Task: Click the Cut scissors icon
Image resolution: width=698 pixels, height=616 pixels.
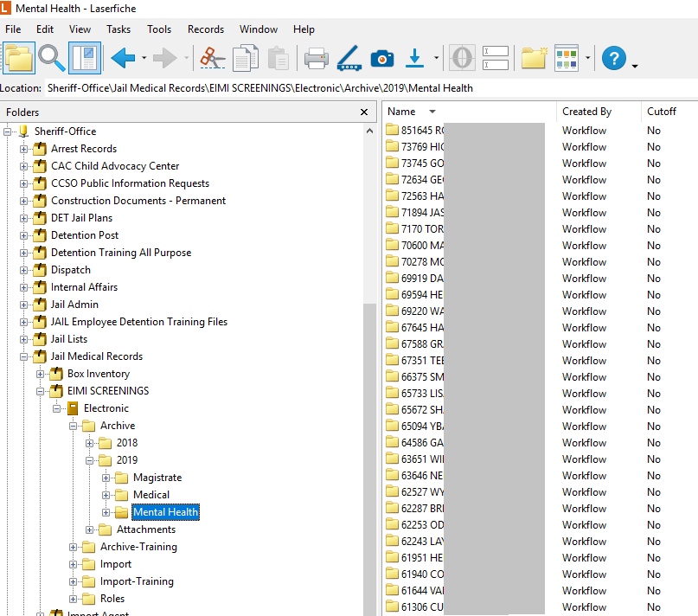Action: (212, 58)
